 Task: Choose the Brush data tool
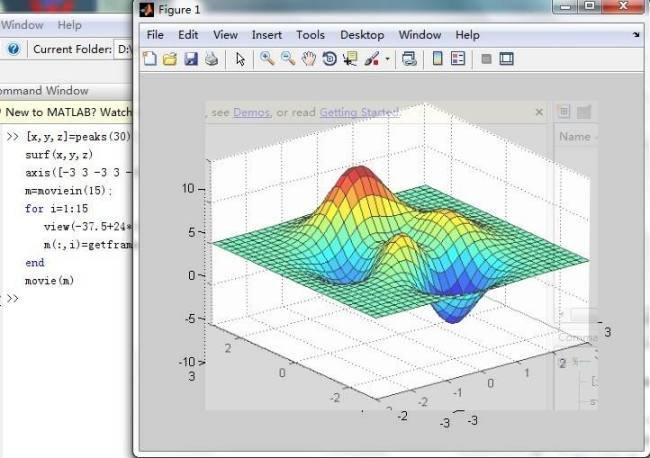click(372, 59)
